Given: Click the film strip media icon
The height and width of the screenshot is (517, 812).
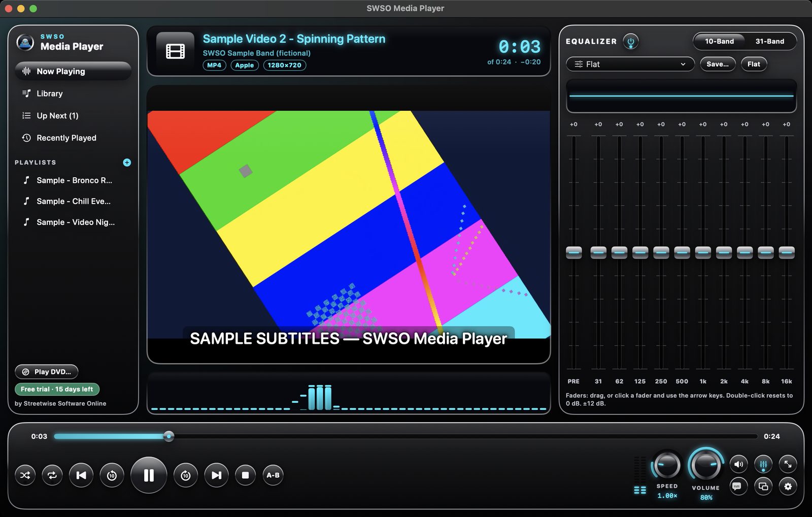Looking at the screenshot, I should [175, 51].
